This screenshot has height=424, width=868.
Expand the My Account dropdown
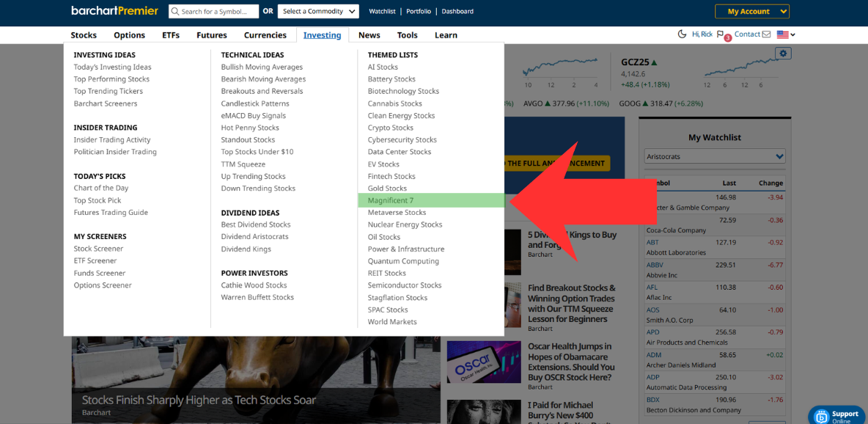pos(751,11)
